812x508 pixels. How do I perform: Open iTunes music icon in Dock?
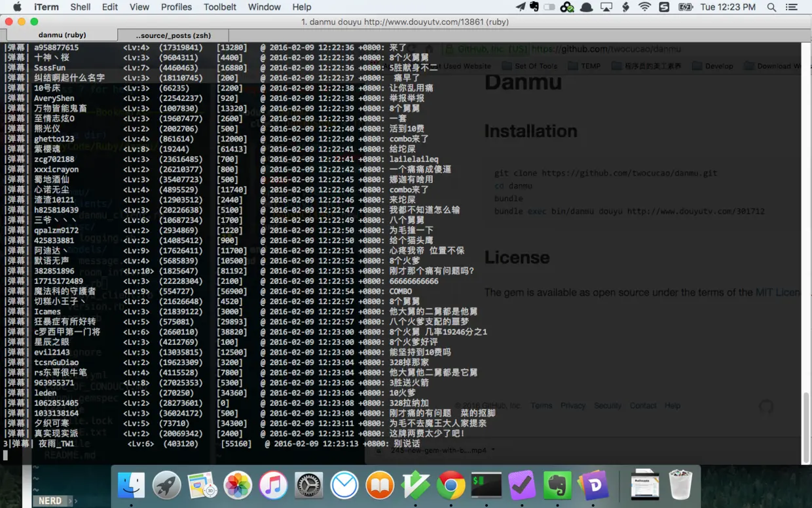273,486
